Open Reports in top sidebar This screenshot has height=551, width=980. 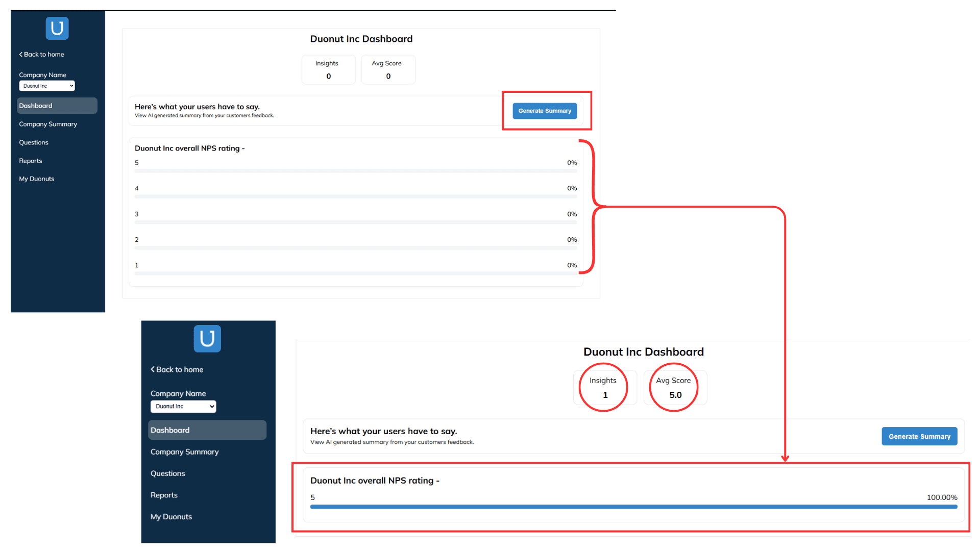tap(31, 161)
